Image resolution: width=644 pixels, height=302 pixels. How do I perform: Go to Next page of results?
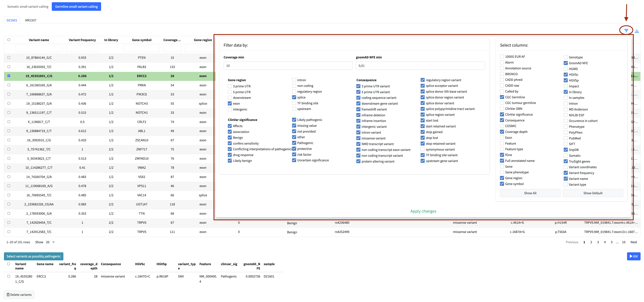[x=634, y=242]
